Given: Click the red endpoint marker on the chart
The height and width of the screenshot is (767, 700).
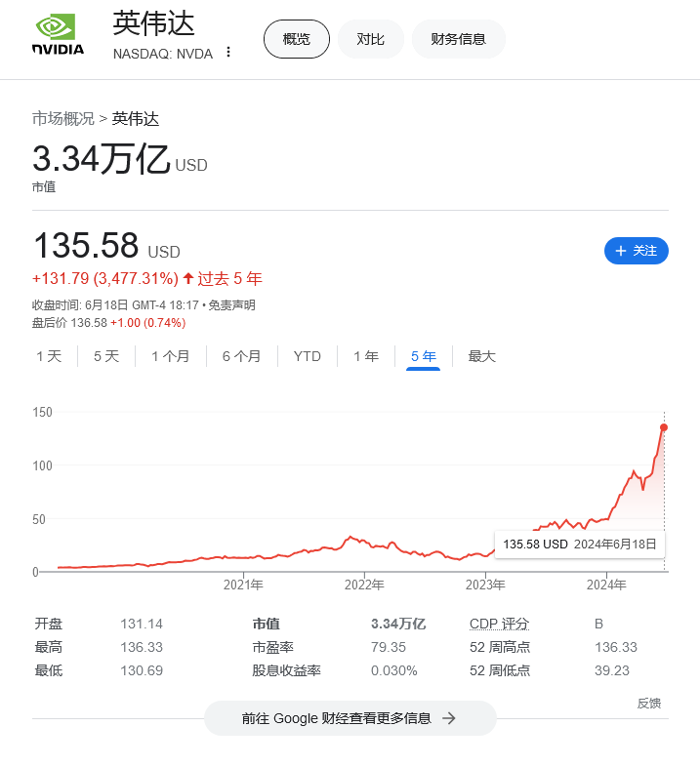Looking at the screenshot, I should click(x=664, y=427).
